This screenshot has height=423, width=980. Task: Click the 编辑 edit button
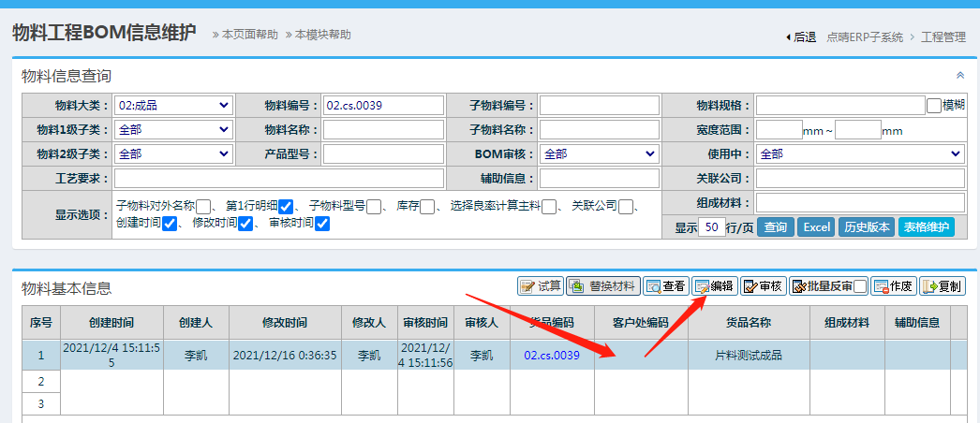click(714, 286)
